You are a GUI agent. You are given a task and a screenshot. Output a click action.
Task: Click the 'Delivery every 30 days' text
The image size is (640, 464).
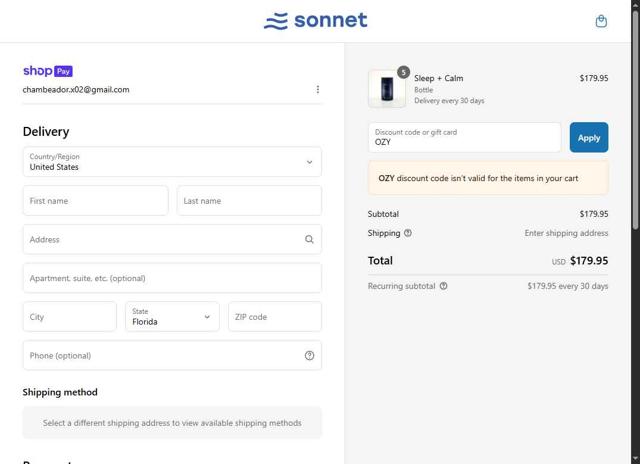click(449, 101)
